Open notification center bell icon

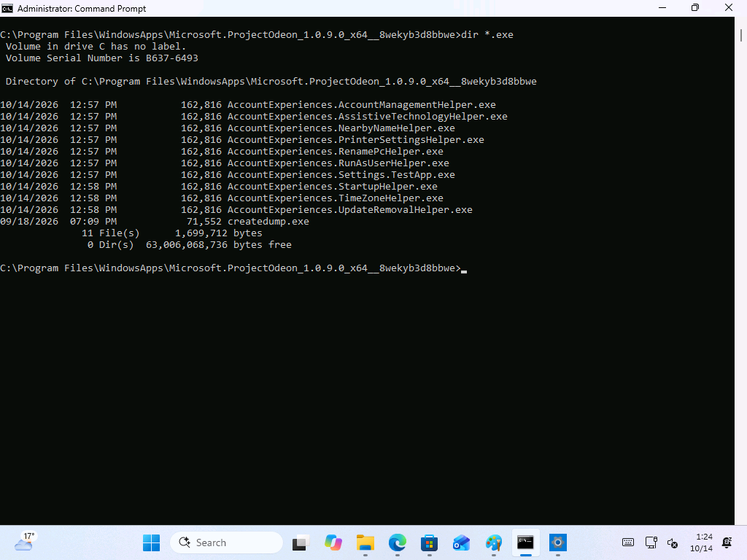click(727, 542)
